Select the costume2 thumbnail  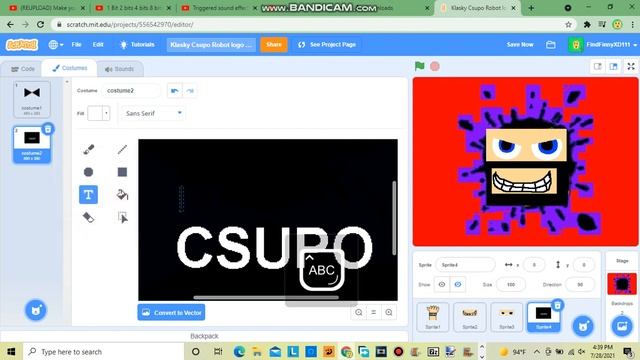32,145
